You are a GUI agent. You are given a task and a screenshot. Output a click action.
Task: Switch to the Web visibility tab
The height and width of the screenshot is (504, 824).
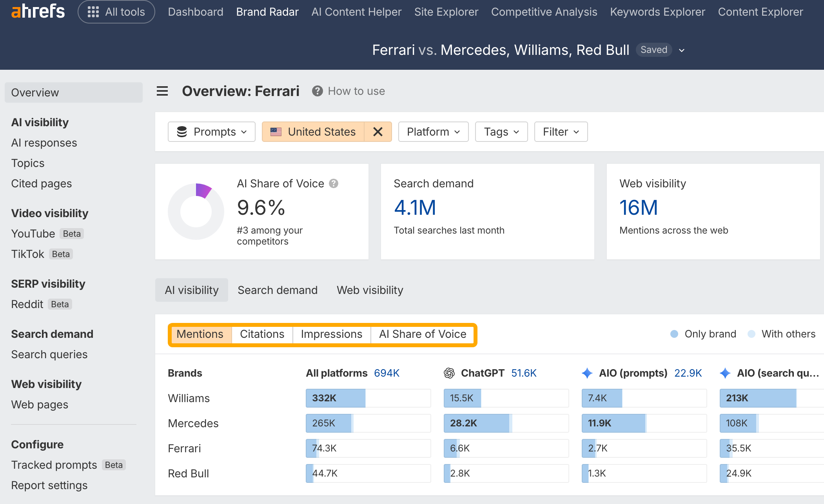(370, 290)
